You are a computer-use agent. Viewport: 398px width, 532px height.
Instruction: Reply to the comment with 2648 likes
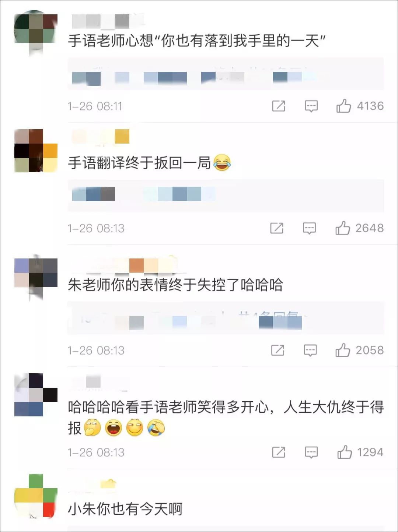coord(309,229)
